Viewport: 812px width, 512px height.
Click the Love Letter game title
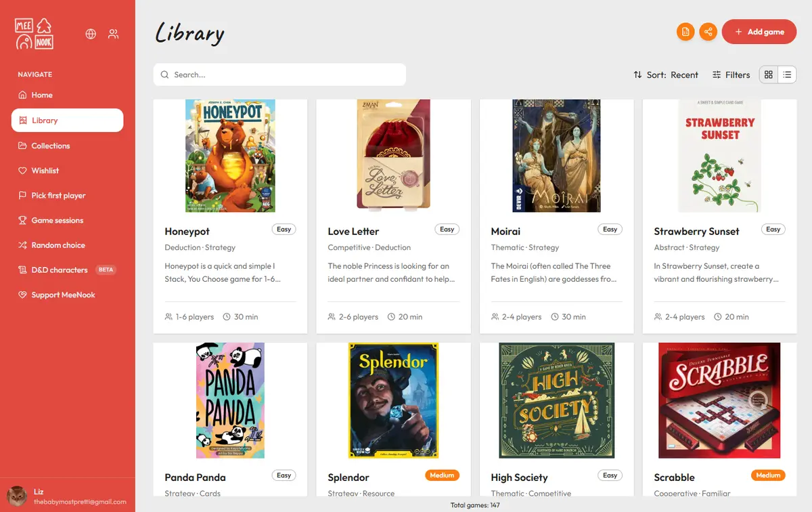[353, 232]
